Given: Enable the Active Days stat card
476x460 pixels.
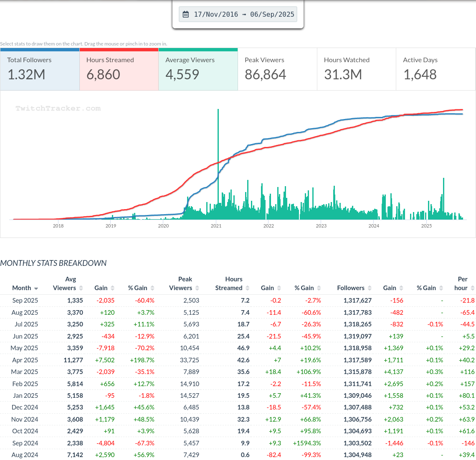Looking at the screenshot, I should click(x=436, y=69).
